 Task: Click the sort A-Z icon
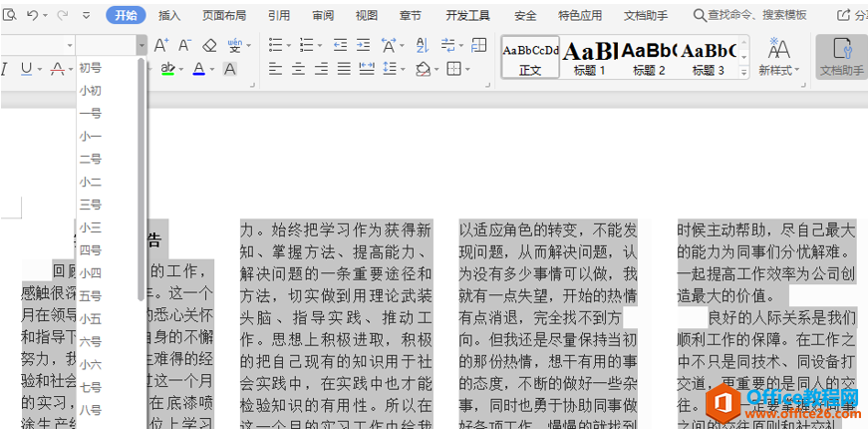(x=423, y=45)
